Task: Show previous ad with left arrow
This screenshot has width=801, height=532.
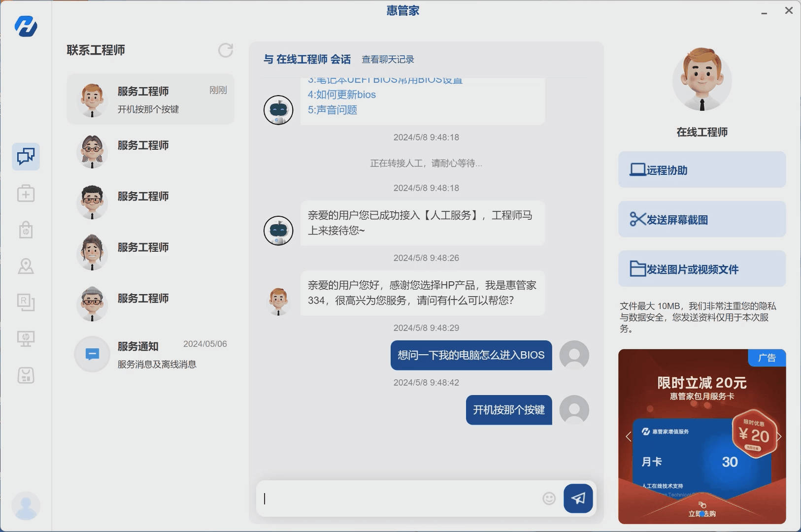Action: pos(628,436)
